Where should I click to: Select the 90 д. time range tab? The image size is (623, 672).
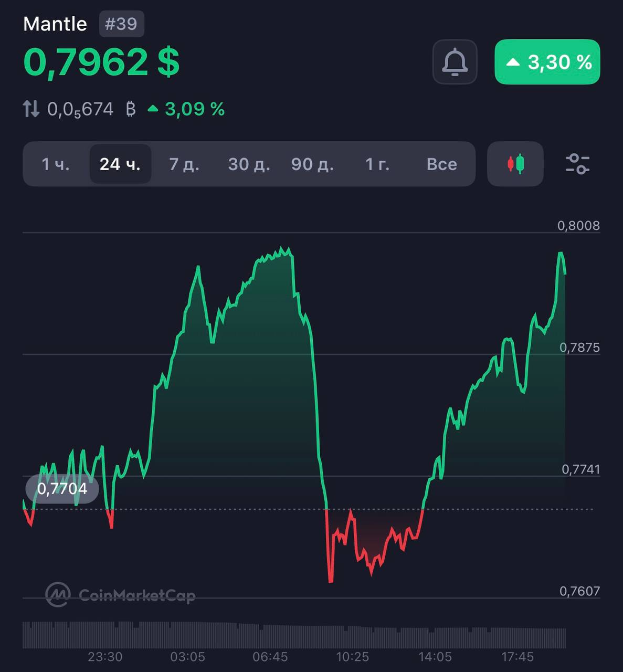pyautogui.click(x=313, y=164)
